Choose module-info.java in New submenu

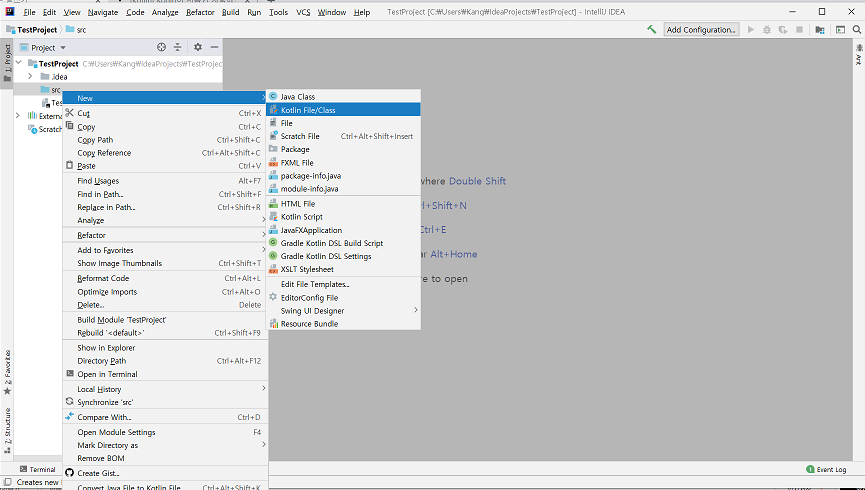[x=343, y=189]
